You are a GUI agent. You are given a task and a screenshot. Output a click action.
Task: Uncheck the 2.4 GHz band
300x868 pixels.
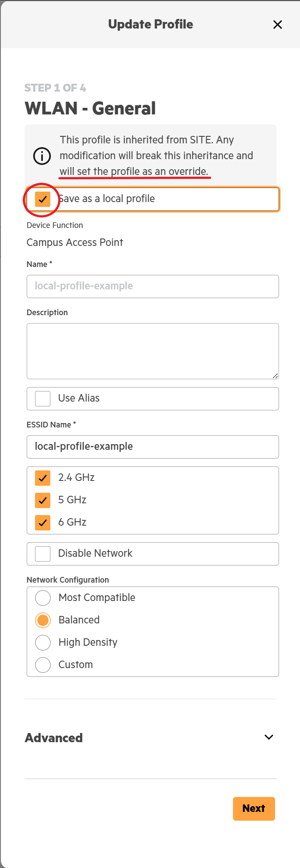42,478
